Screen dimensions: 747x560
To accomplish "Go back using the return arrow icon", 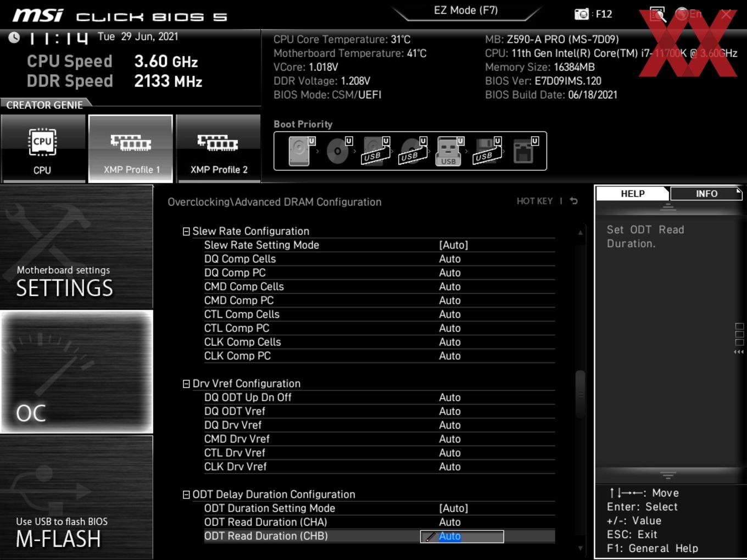I will coord(573,201).
